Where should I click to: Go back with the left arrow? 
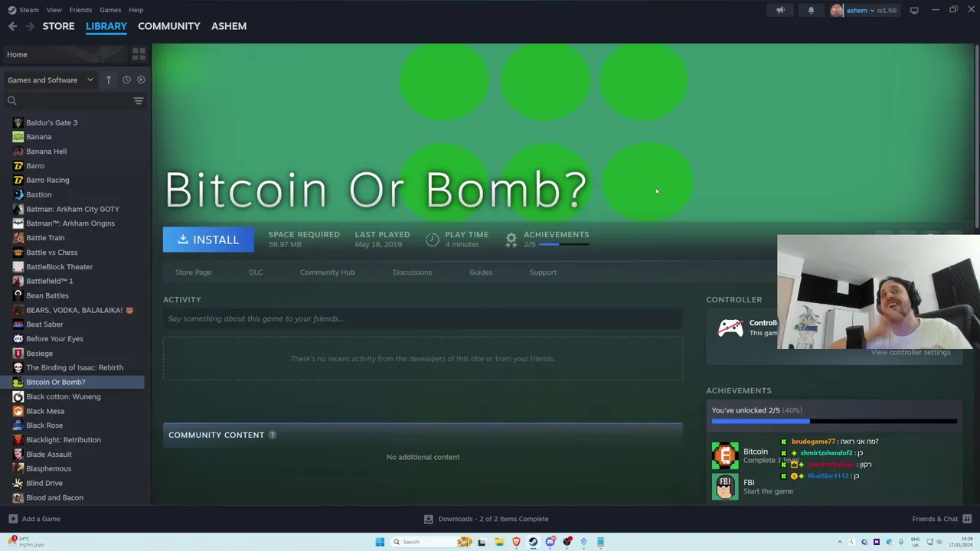[13, 26]
